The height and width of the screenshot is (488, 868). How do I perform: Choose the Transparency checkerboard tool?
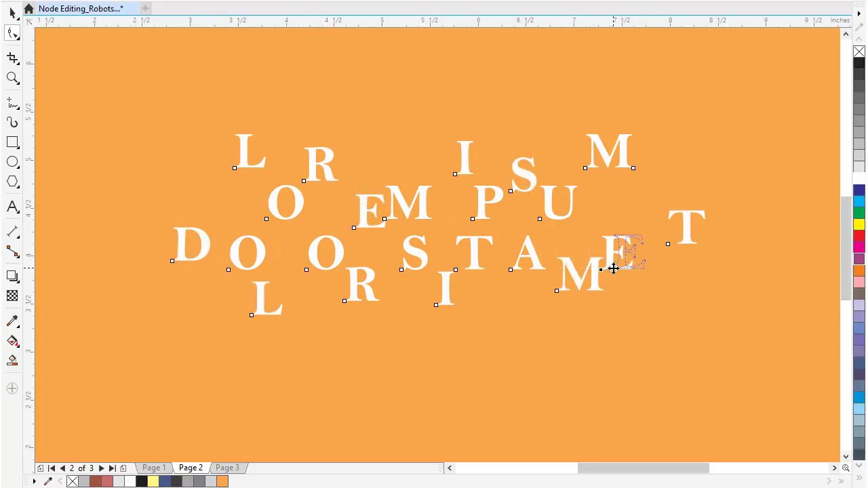[x=12, y=296]
